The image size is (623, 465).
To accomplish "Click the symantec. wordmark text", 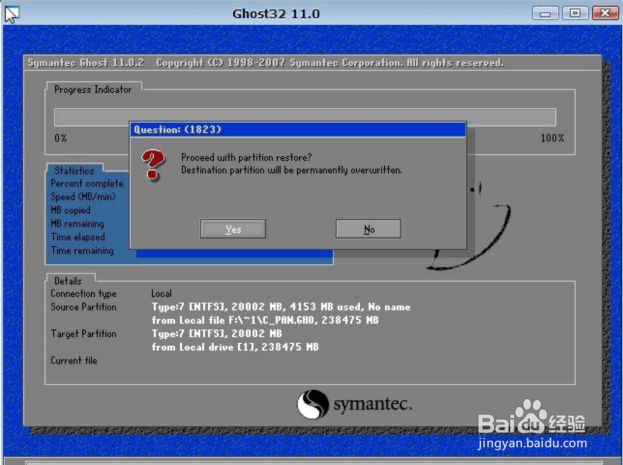I will [x=373, y=404].
